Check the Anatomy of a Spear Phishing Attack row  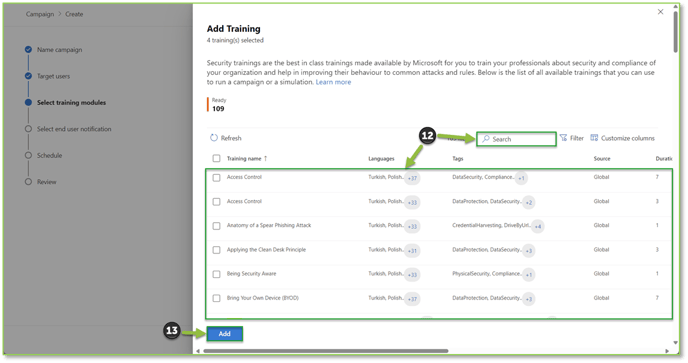coord(216,226)
